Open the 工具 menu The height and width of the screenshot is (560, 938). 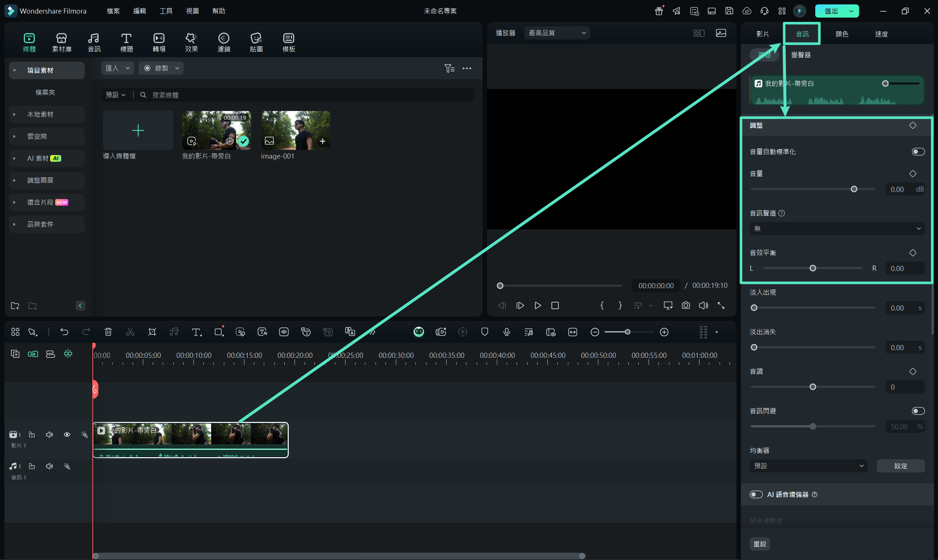166,11
